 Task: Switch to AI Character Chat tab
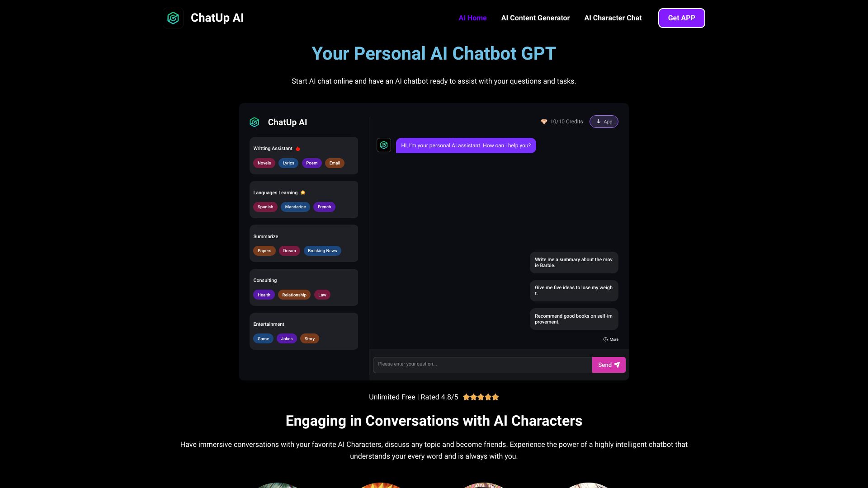[x=613, y=18]
